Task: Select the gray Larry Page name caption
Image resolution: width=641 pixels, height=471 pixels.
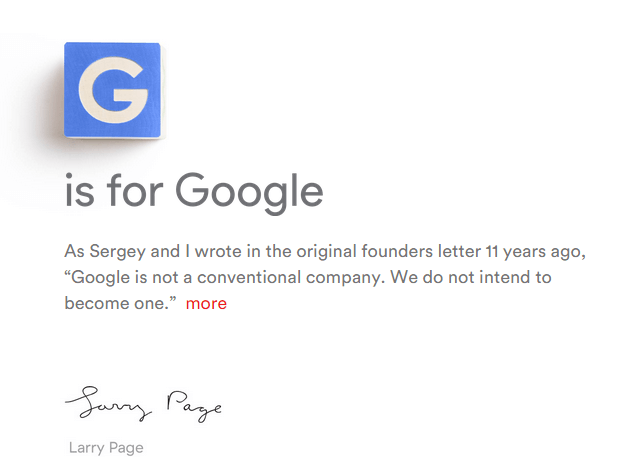Action: click(106, 447)
